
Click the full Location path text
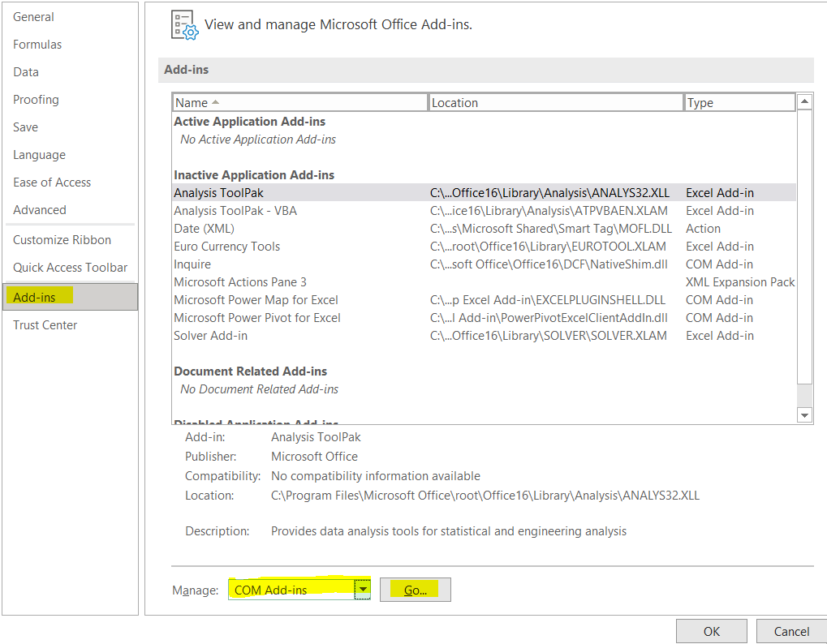point(485,496)
